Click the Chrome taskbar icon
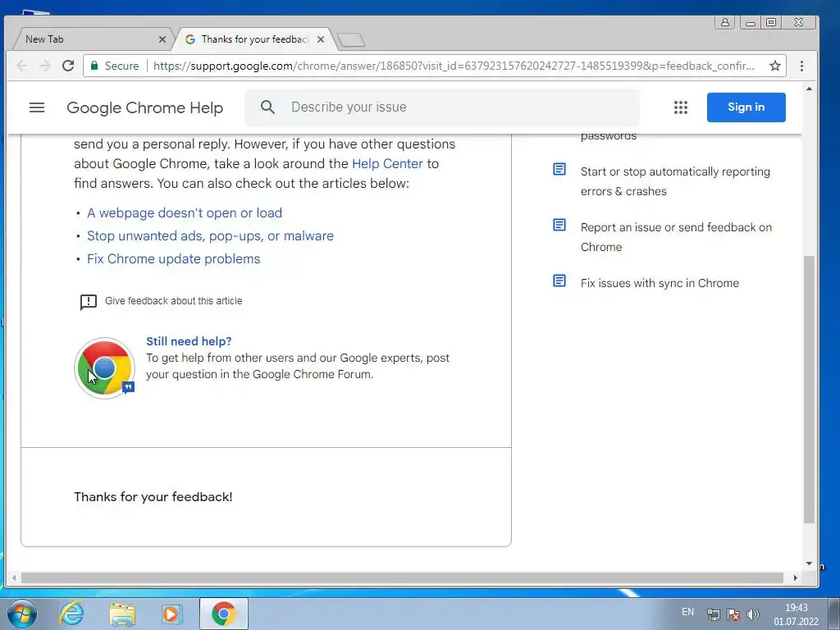The width and height of the screenshot is (840, 630). point(223,614)
